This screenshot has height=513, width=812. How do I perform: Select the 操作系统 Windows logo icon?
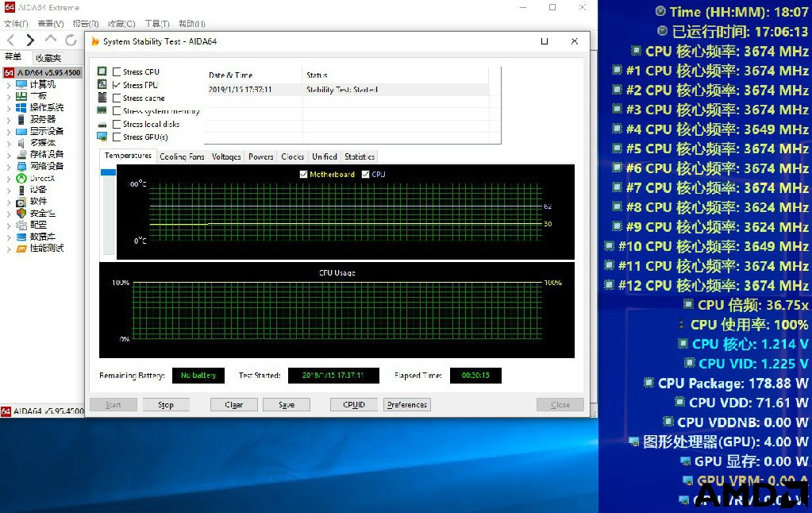point(21,108)
